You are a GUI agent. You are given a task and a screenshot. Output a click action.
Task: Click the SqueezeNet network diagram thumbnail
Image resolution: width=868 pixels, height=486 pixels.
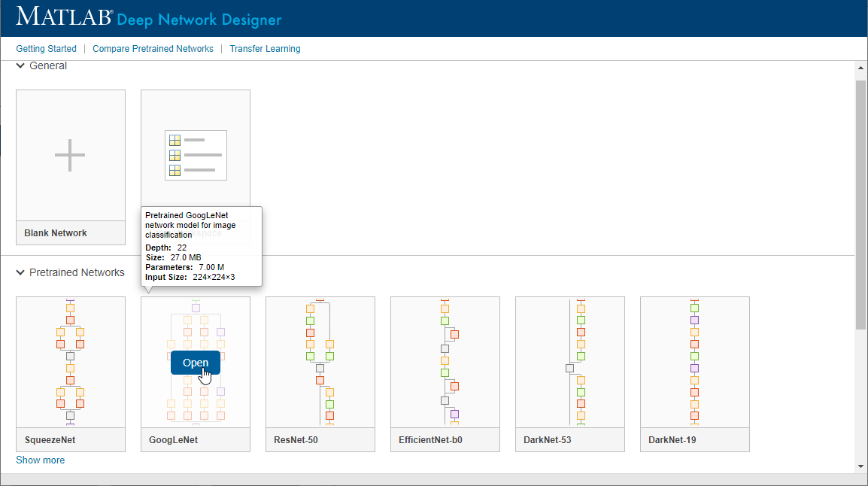tap(70, 362)
